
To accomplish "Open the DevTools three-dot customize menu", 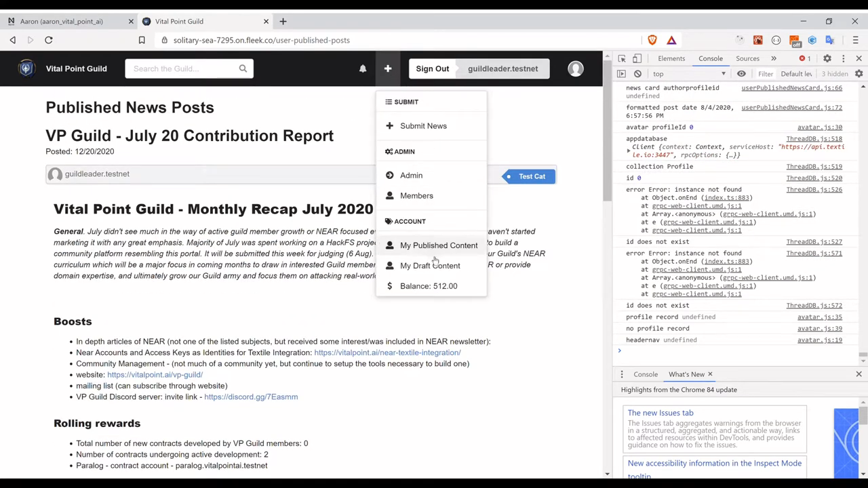I will pos(844,58).
